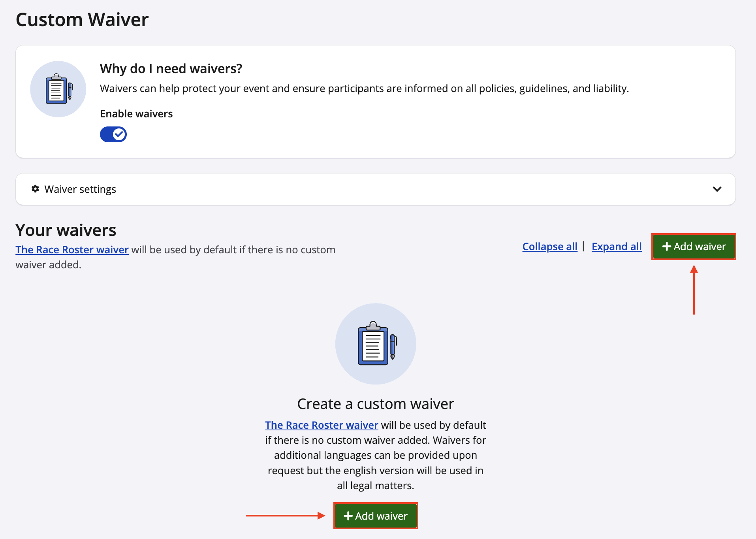Screen dimensions: 756x539
Task: Click the "Enable waivers" label text
Action: coord(136,114)
